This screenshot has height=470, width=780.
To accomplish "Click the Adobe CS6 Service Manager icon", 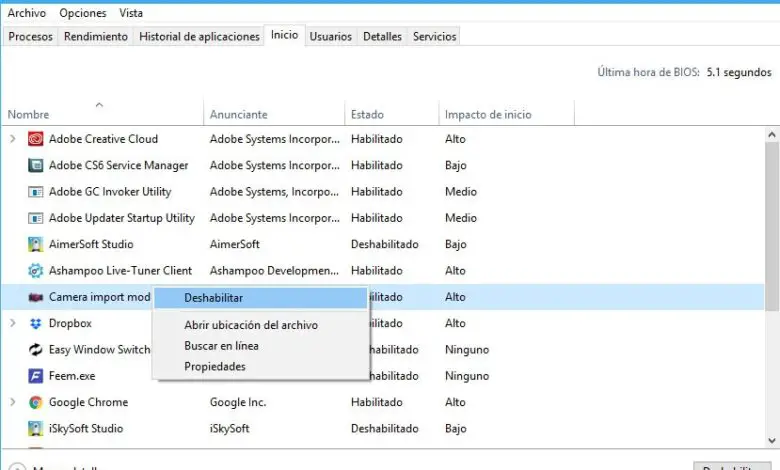I will [36, 165].
